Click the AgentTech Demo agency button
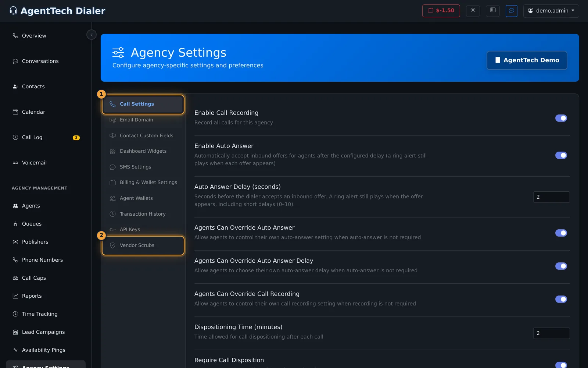 [x=527, y=60]
